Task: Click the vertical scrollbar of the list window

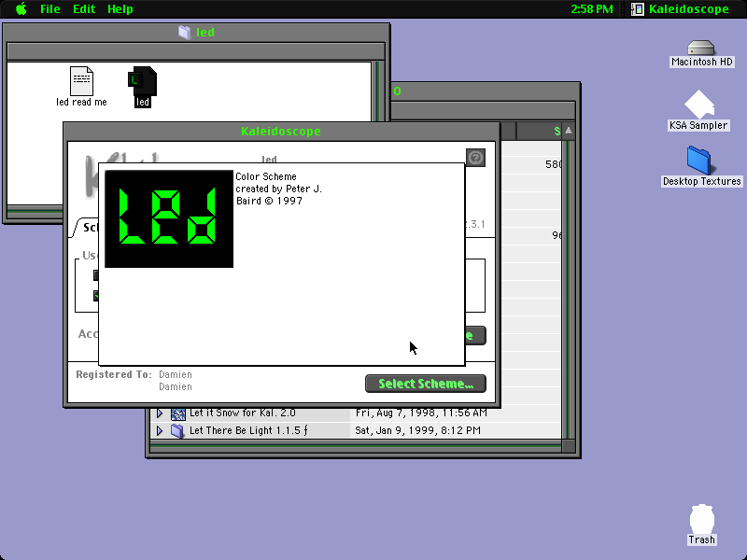Action: [x=568, y=288]
